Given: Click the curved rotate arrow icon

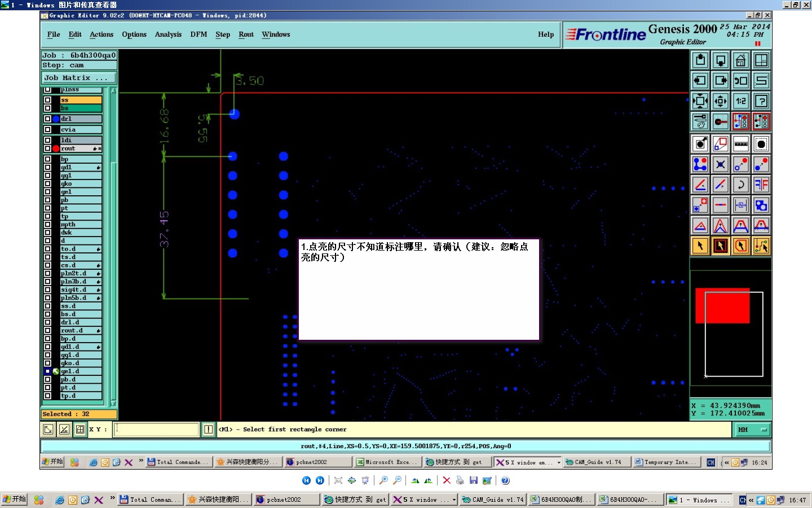Looking at the screenshot, I should pos(740,185).
